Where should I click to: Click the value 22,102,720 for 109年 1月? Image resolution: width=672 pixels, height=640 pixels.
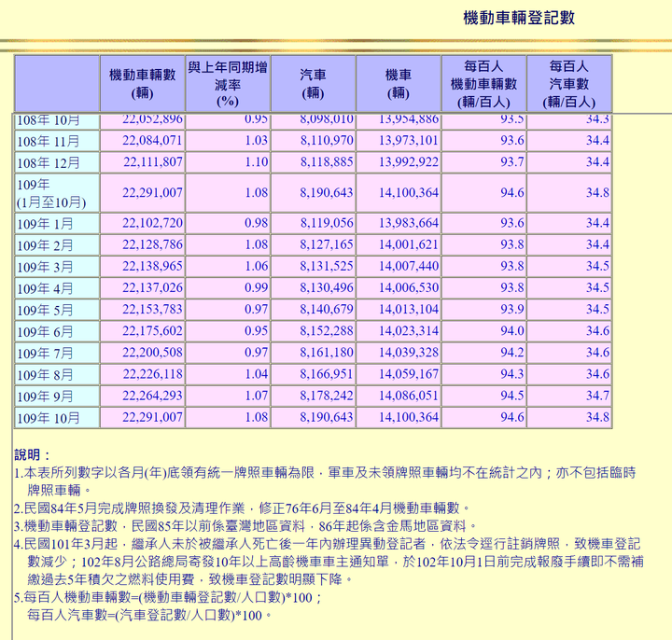(x=152, y=223)
